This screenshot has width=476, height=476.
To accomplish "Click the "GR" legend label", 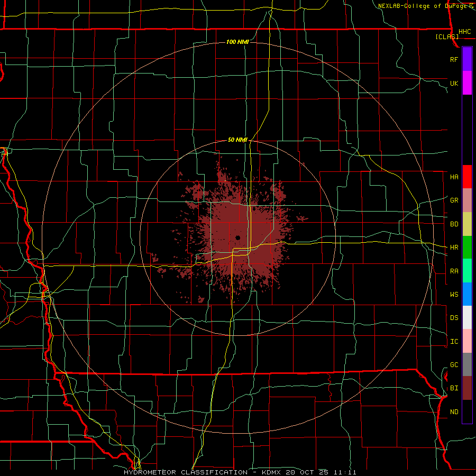I will click(x=454, y=200).
